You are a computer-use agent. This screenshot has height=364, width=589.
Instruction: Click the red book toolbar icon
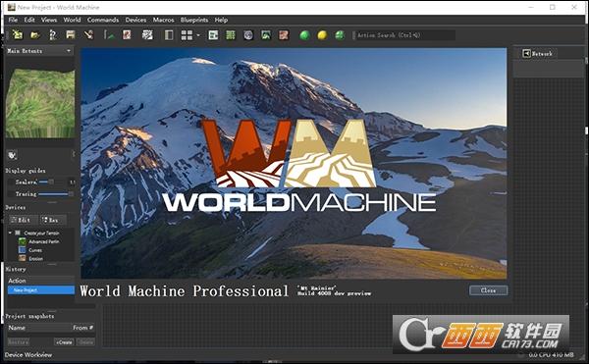coord(127,35)
